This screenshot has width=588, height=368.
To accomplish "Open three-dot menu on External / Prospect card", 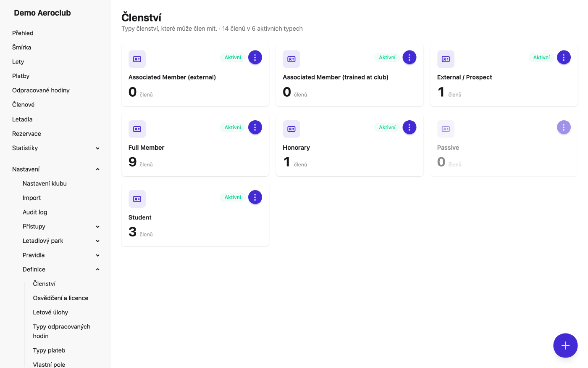I will pos(564,57).
